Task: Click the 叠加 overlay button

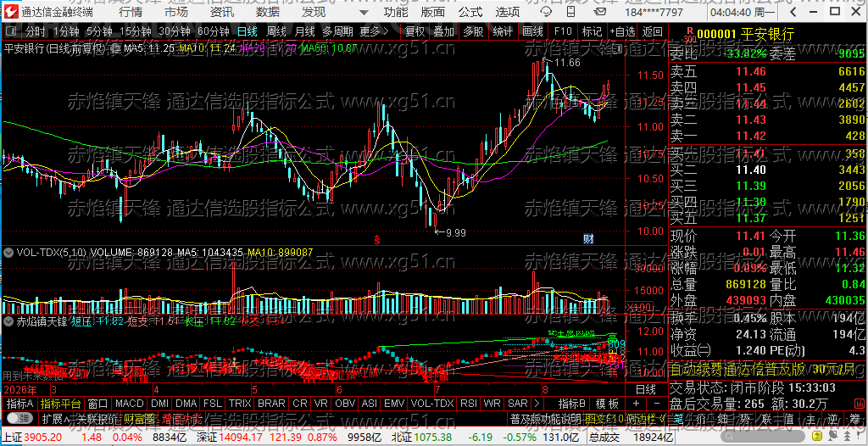Action: (443, 32)
